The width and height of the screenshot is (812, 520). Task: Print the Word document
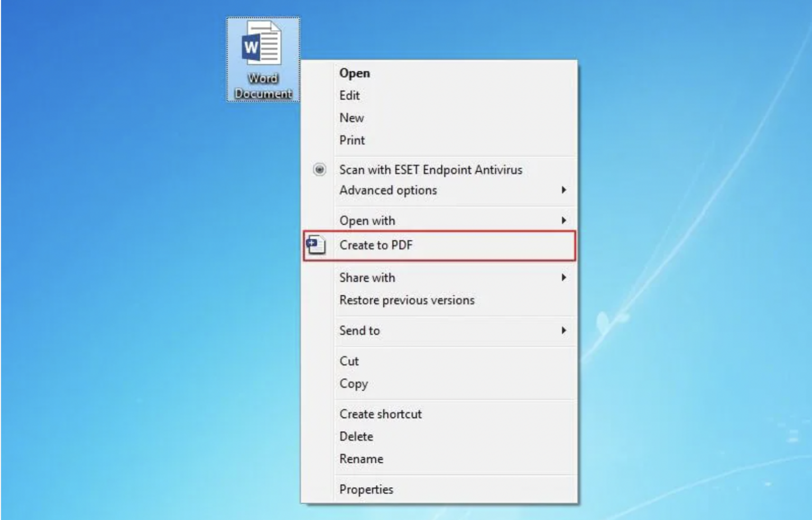click(x=352, y=140)
